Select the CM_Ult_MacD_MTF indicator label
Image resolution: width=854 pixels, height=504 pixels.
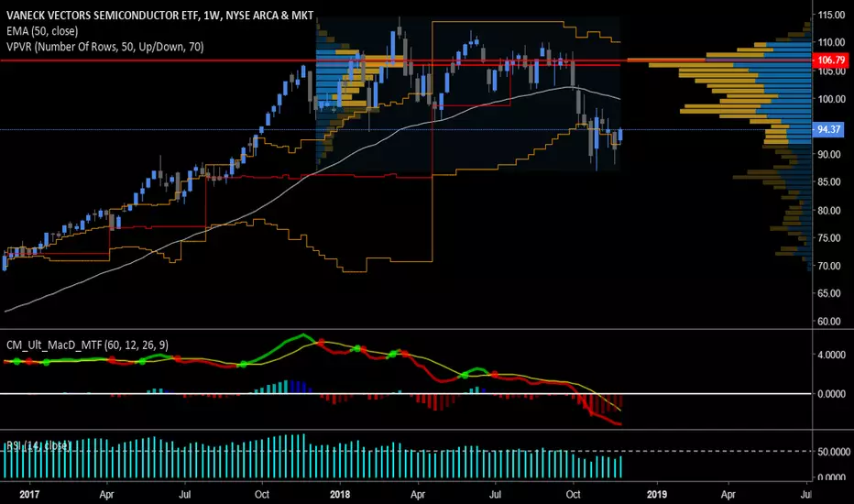coord(87,345)
